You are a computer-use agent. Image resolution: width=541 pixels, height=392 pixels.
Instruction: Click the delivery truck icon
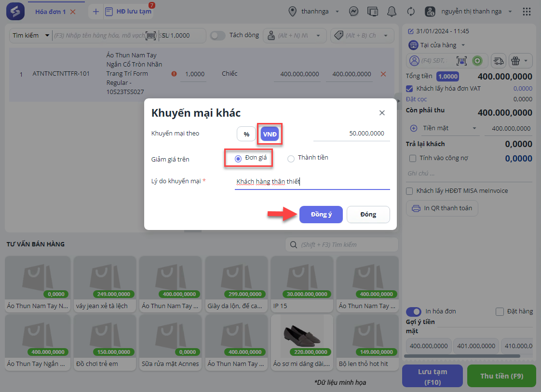click(498, 61)
